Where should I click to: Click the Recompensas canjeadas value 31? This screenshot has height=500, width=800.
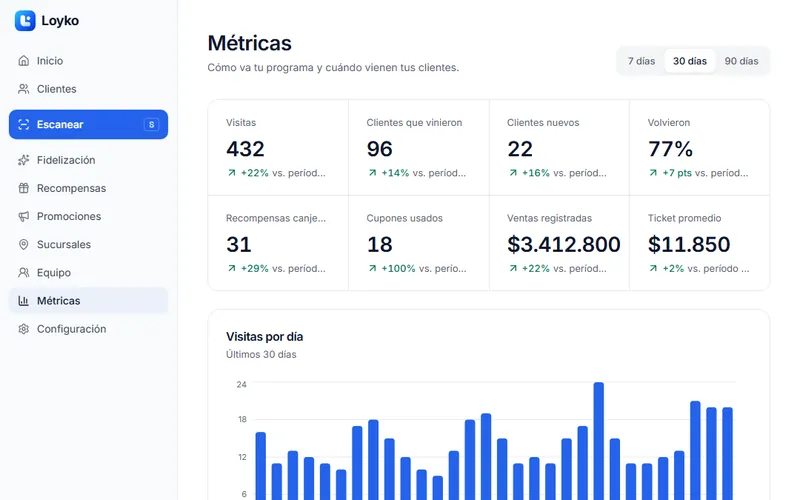coord(239,244)
